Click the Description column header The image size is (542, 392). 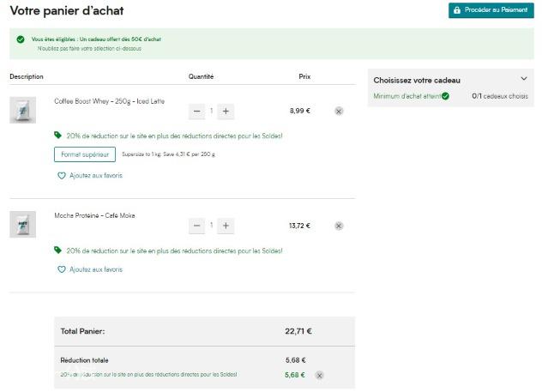coord(27,76)
